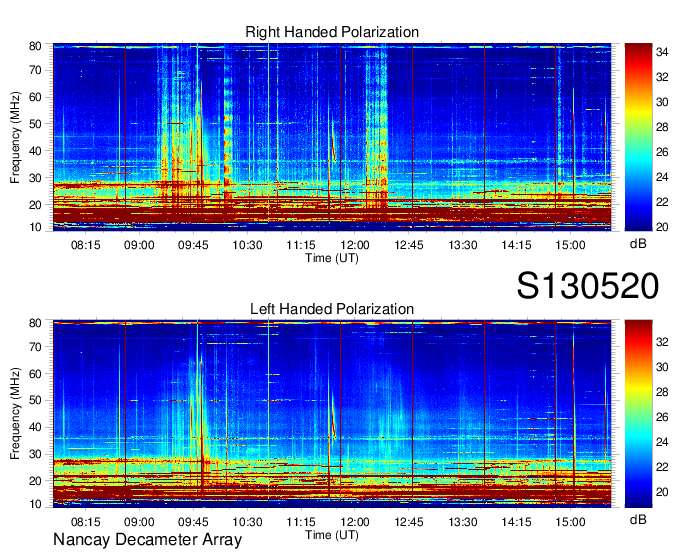The height and width of the screenshot is (552, 680).
Task: Click the Frequency (MHz) label of Left Handed plot
Action: (x=15, y=414)
